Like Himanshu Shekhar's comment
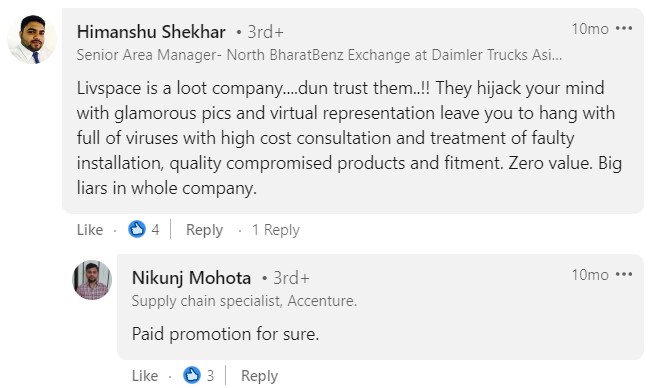Image resolution: width=650 pixels, height=388 pixels. coord(90,230)
